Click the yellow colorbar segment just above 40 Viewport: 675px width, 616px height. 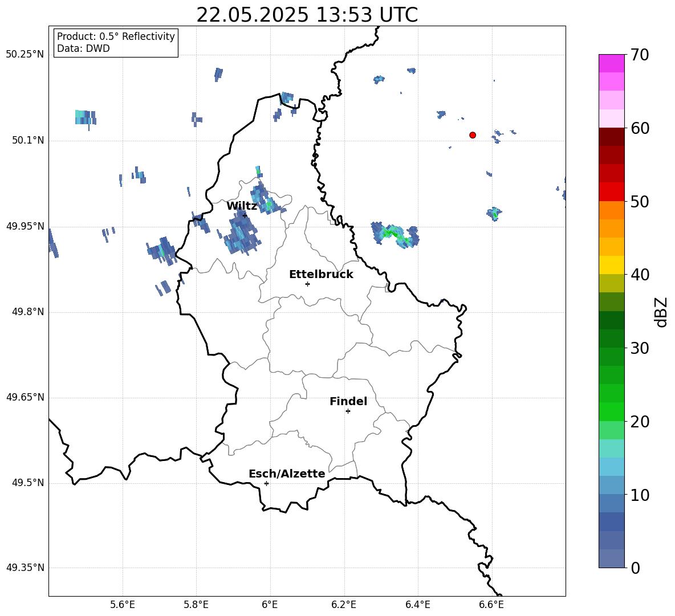(612, 265)
